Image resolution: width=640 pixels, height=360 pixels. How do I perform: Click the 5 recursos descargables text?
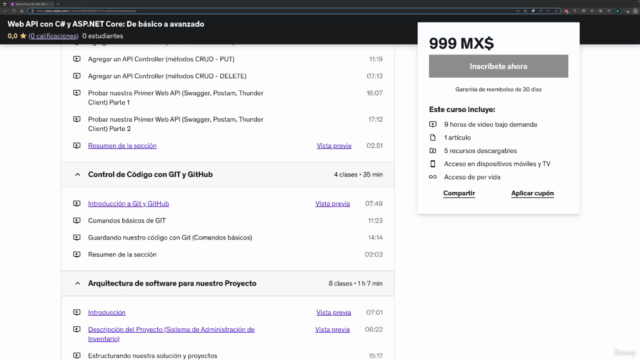pos(480,151)
